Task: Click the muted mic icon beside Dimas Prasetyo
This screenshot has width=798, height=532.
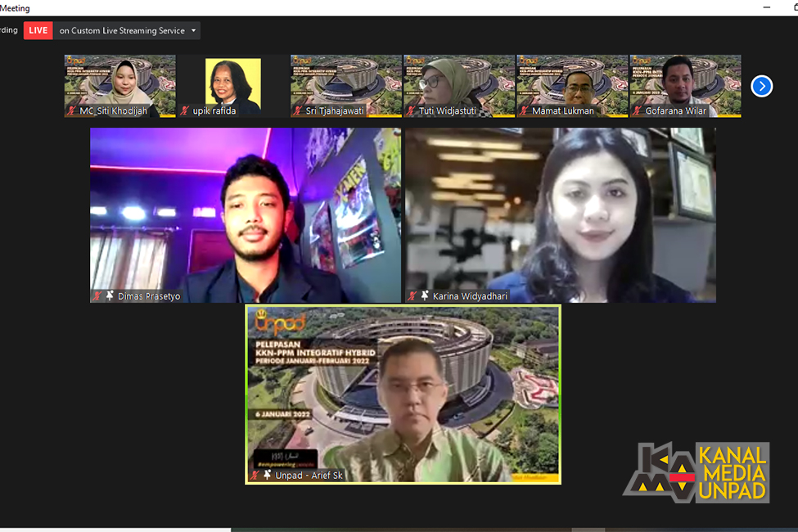Action: (x=97, y=296)
